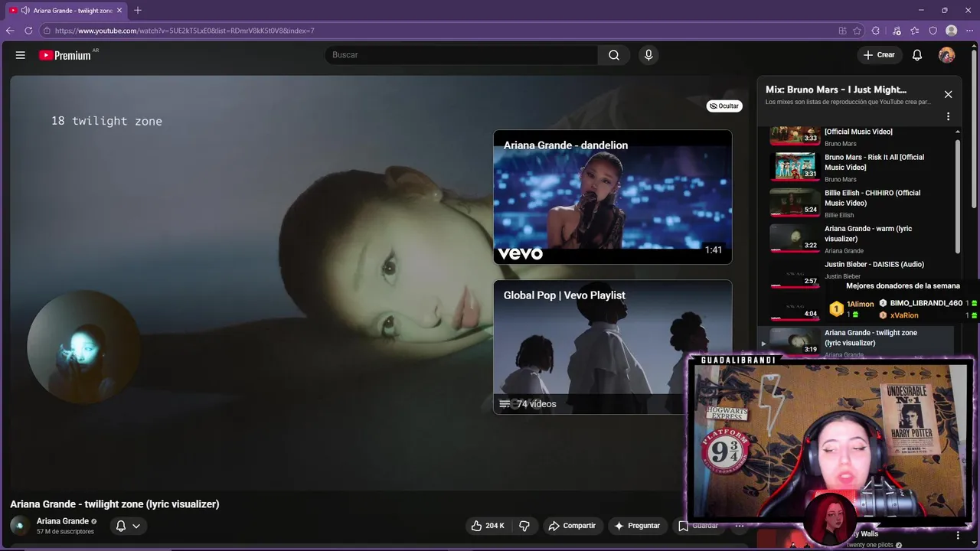
Task: Open the account avatar menu
Action: point(947,55)
